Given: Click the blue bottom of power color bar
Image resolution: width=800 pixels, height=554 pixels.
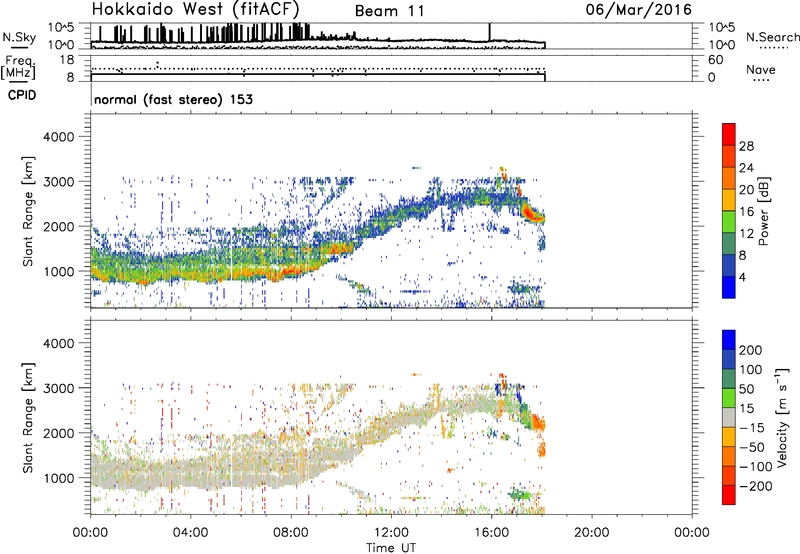Looking at the screenshot, I should (729, 287).
